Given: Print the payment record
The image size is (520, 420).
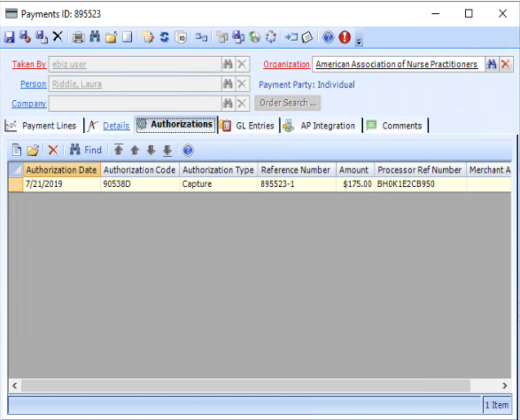Looking at the screenshot, I should click(x=78, y=37).
